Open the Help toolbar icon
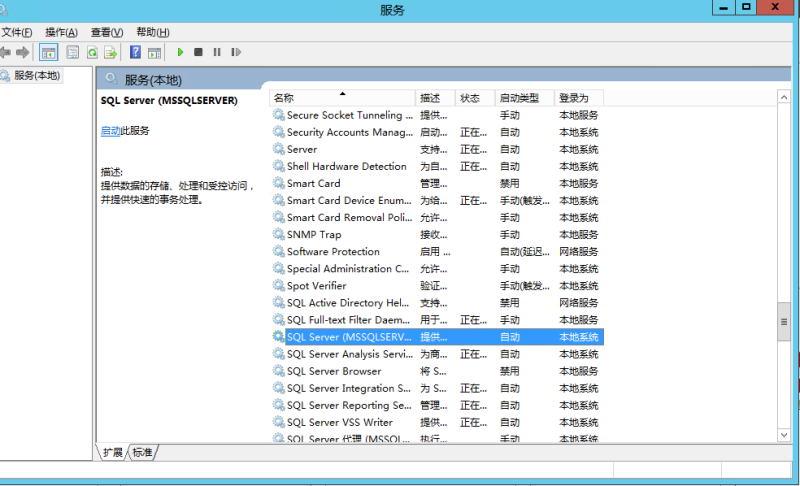 point(135,52)
